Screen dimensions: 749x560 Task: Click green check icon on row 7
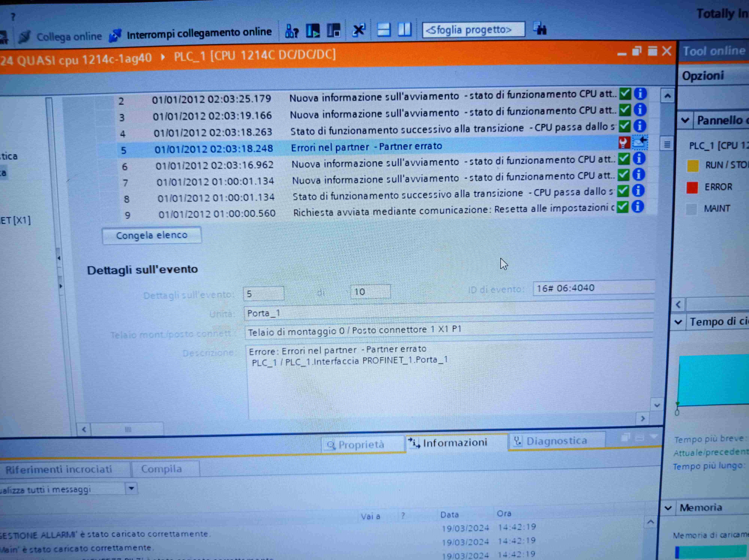[623, 175]
